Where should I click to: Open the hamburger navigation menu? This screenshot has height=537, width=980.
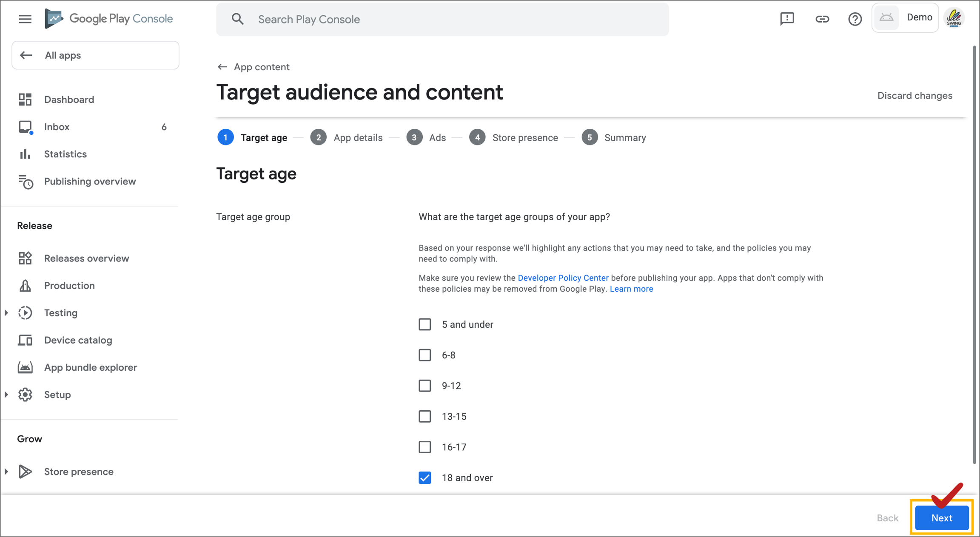pyautogui.click(x=25, y=19)
